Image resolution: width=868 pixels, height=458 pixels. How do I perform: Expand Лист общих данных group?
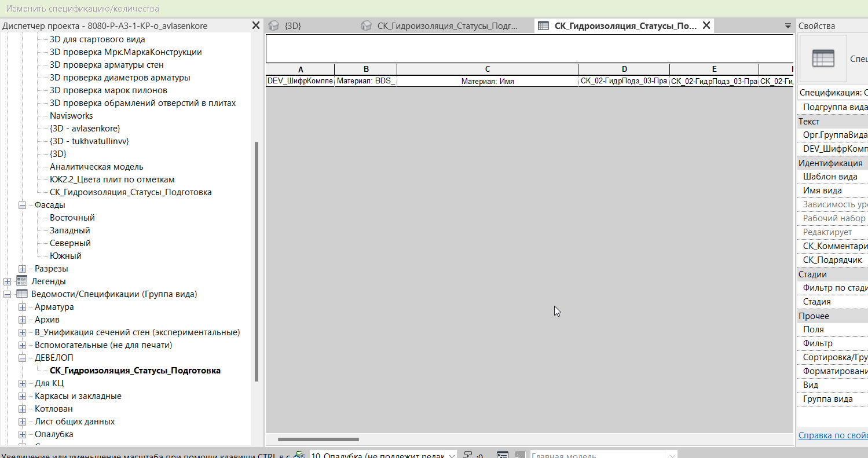tap(23, 422)
